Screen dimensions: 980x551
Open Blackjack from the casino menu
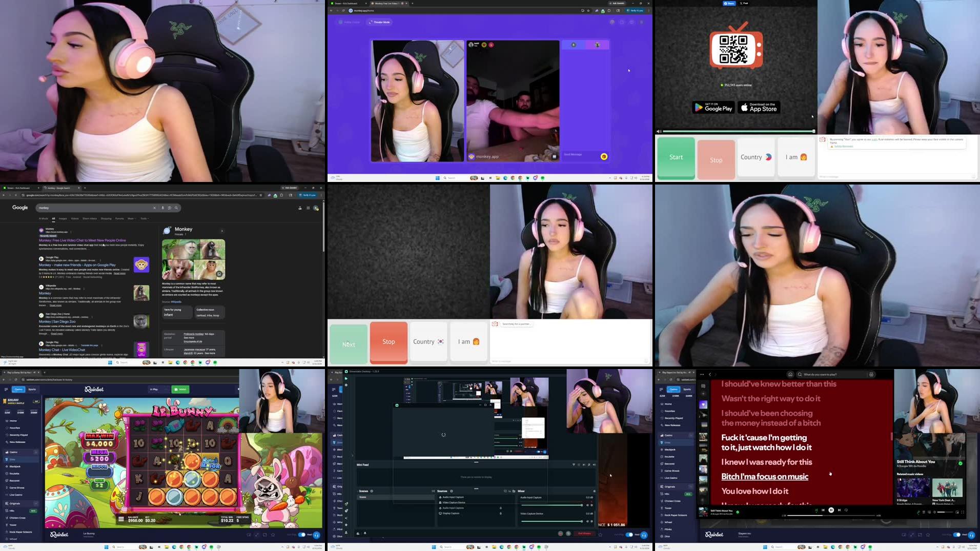tap(15, 466)
